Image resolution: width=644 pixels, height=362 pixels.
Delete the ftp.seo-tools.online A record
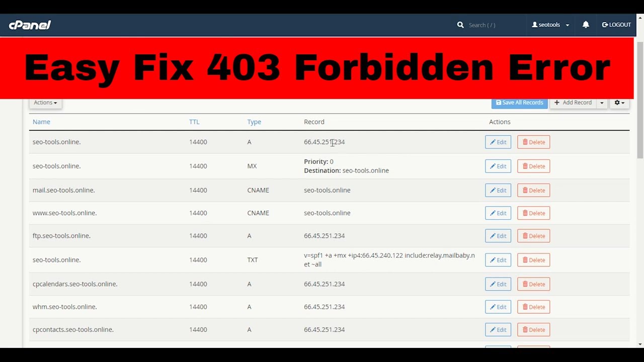533,236
